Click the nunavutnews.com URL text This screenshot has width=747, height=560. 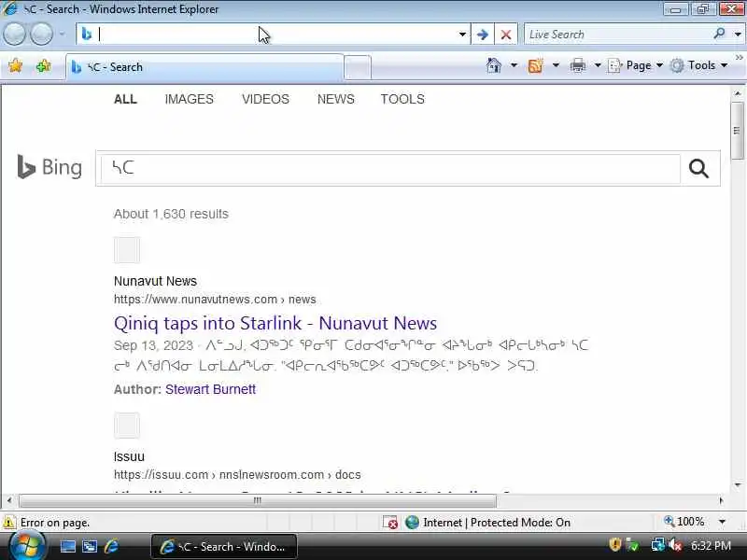pos(215,299)
